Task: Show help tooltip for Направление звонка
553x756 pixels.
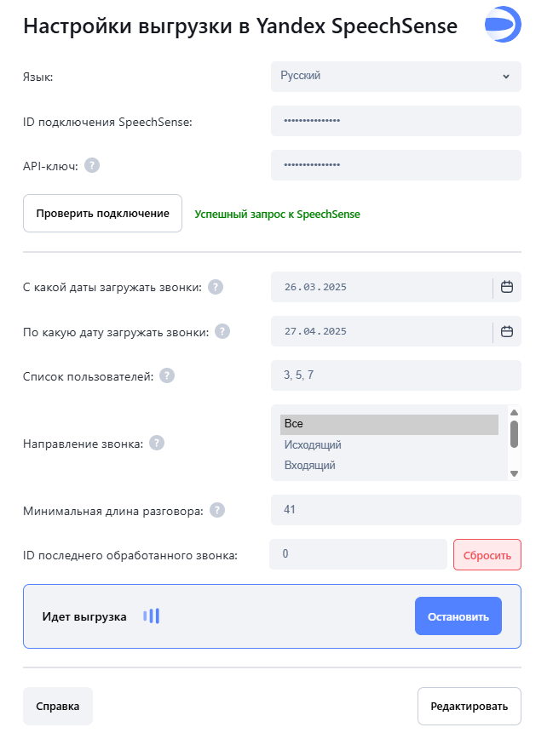Action: click(157, 443)
